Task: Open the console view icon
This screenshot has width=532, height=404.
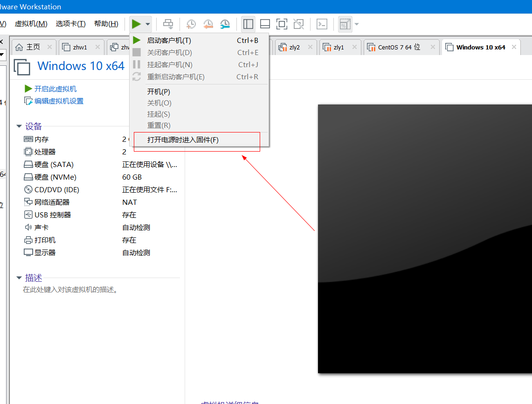Action: 322,24
